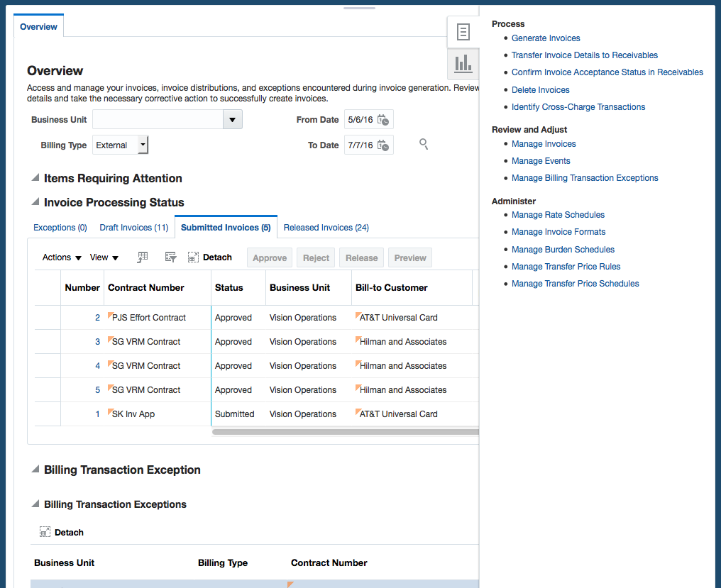The height and width of the screenshot is (588, 721).
Task: Open the Actions menu
Action: [62, 257]
